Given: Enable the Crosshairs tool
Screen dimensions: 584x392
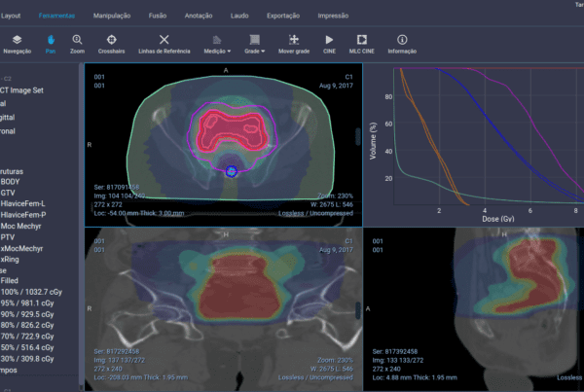Looking at the screenshot, I should click(112, 43).
